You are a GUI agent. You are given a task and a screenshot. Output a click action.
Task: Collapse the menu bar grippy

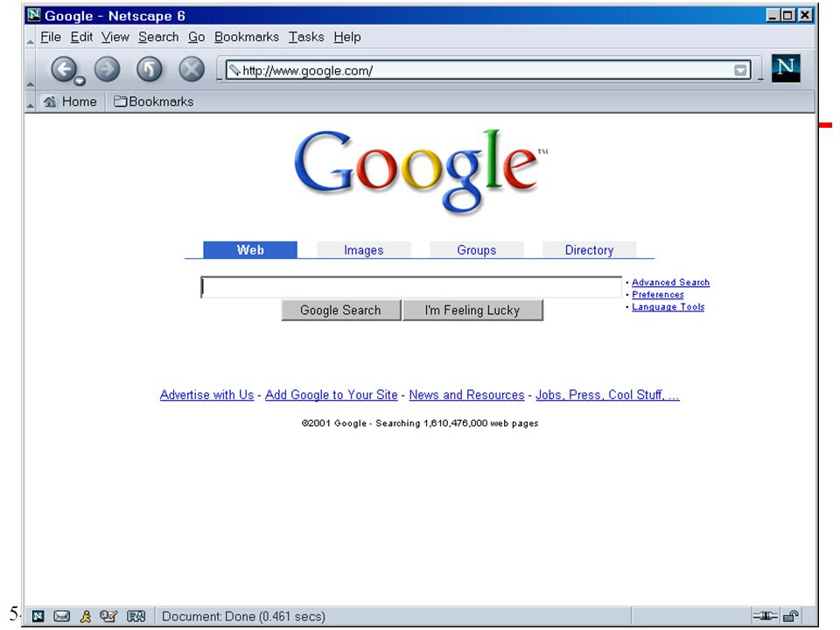pos(31,38)
